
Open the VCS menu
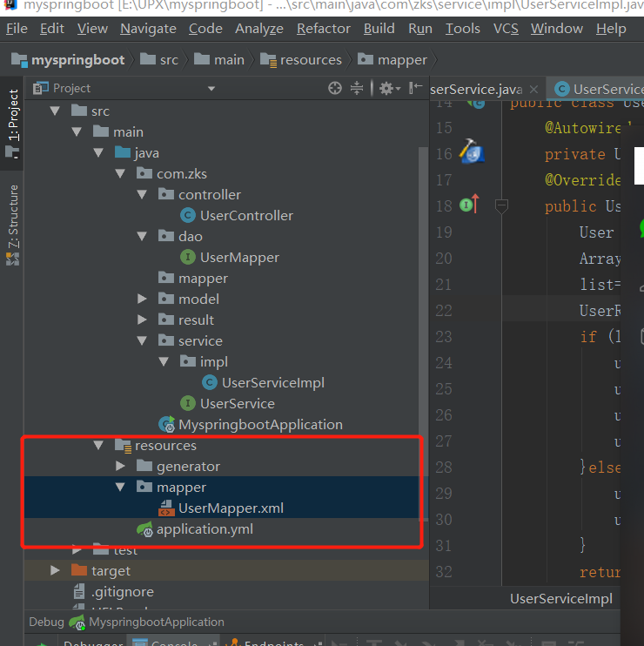point(506,29)
